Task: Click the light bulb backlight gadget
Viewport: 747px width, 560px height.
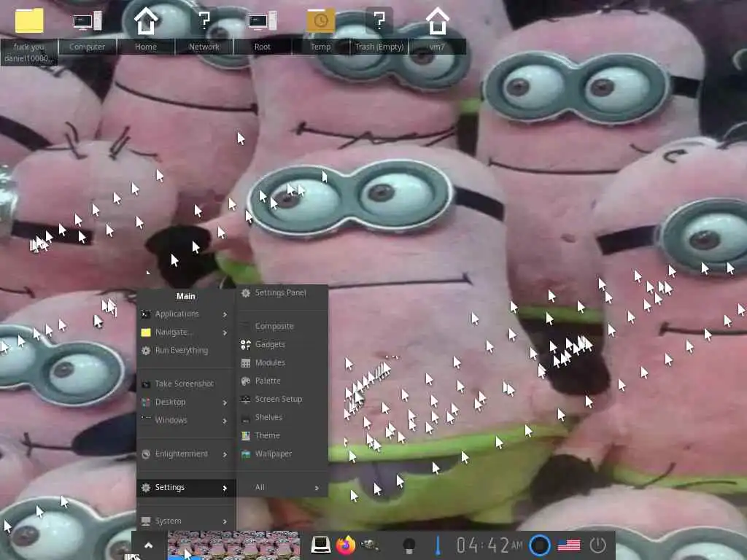Action: pos(409,545)
